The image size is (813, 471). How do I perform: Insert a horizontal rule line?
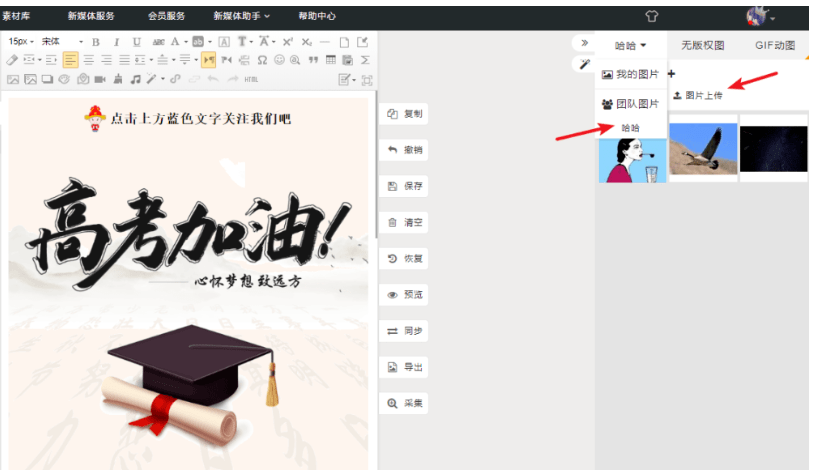pos(325,42)
